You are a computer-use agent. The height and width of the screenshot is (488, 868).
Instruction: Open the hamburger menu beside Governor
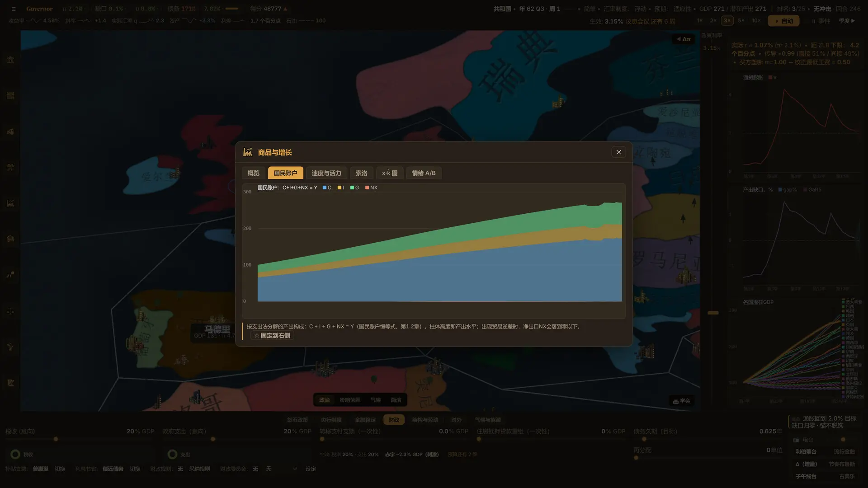pyautogui.click(x=14, y=9)
